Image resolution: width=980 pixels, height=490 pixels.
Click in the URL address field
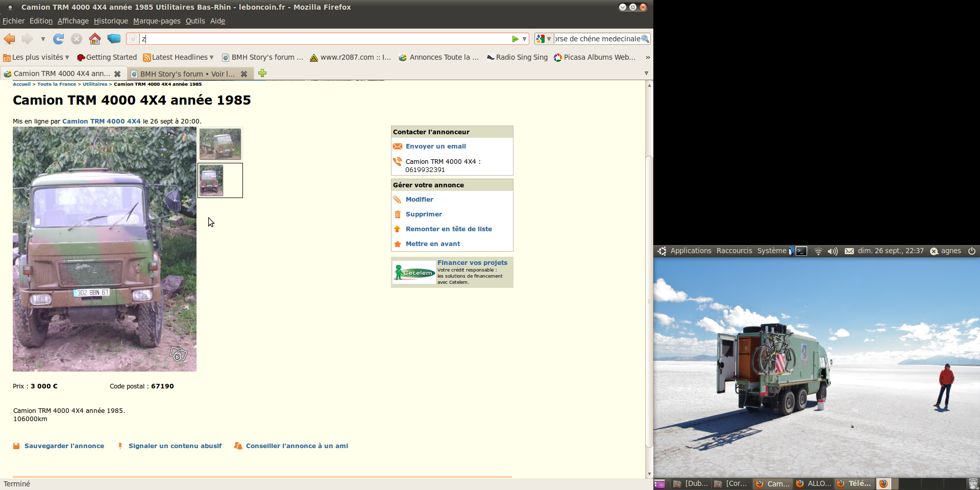point(327,39)
